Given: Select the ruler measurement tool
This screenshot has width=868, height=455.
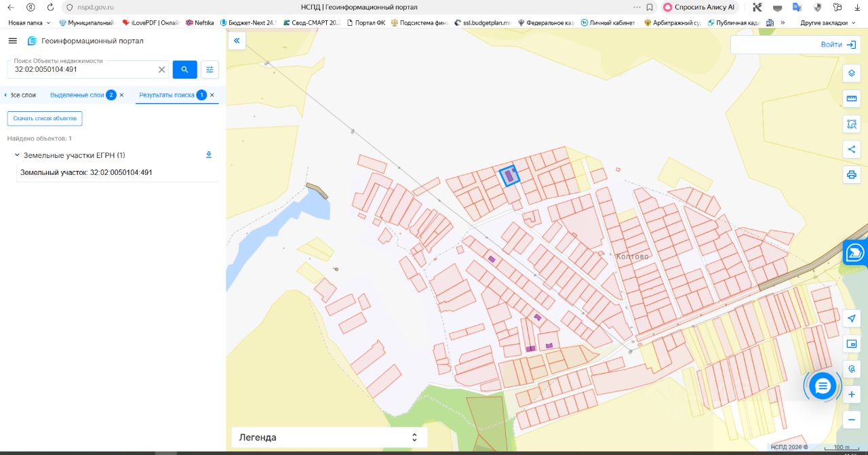Looking at the screenshot, I should click(852, 99).
